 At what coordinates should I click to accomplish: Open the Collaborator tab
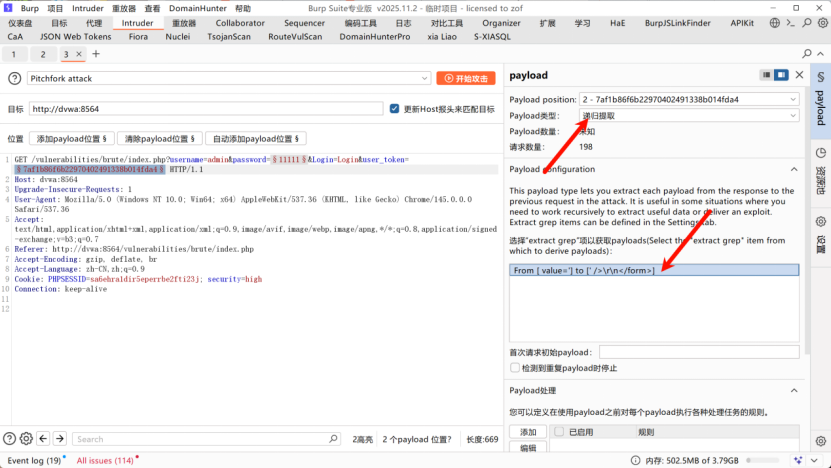point(240,22)
